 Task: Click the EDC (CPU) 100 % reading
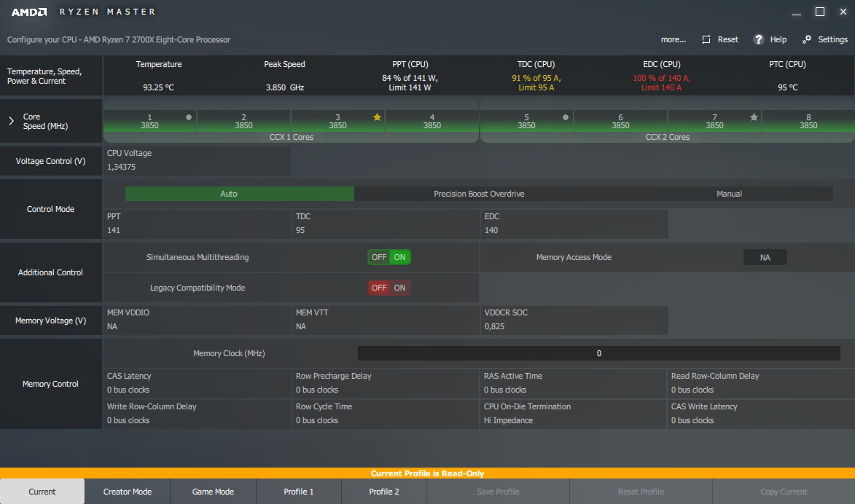pyautogui.click(x=661, y=83)
